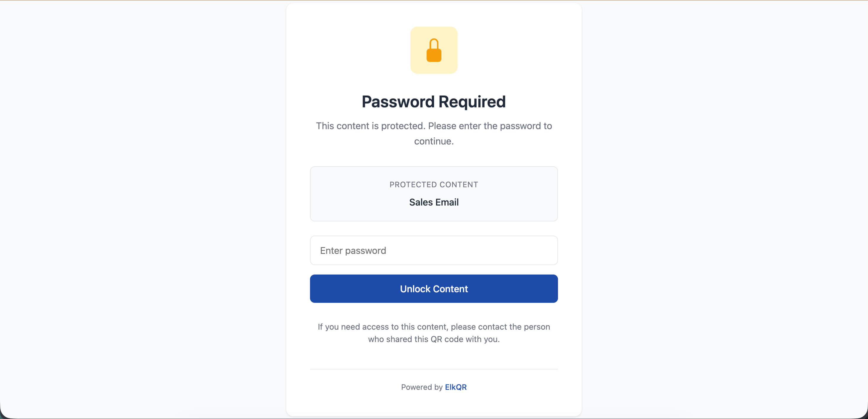Click inside the Enter password field
Screen dimensions: 868x419
(434, 250)
